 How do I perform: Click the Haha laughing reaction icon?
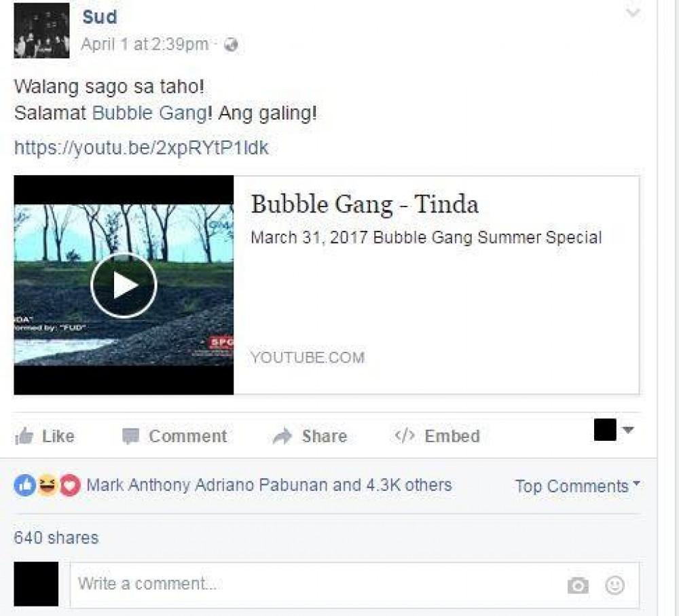(x=48, y=485)
